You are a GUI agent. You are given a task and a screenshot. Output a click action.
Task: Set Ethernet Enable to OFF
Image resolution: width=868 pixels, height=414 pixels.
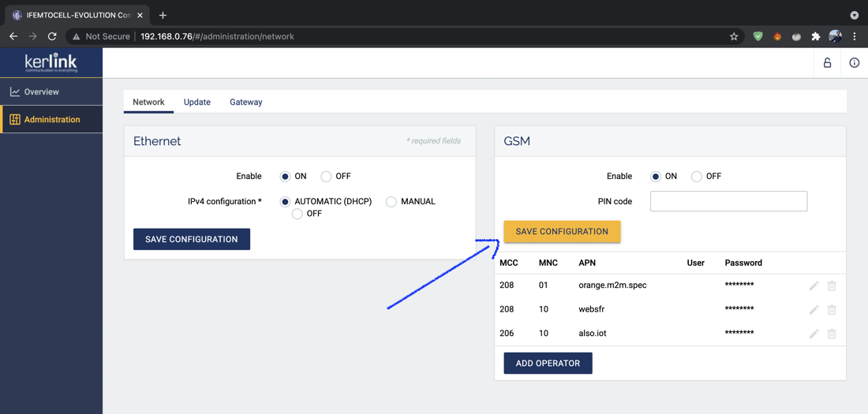[x=326, y=177]
